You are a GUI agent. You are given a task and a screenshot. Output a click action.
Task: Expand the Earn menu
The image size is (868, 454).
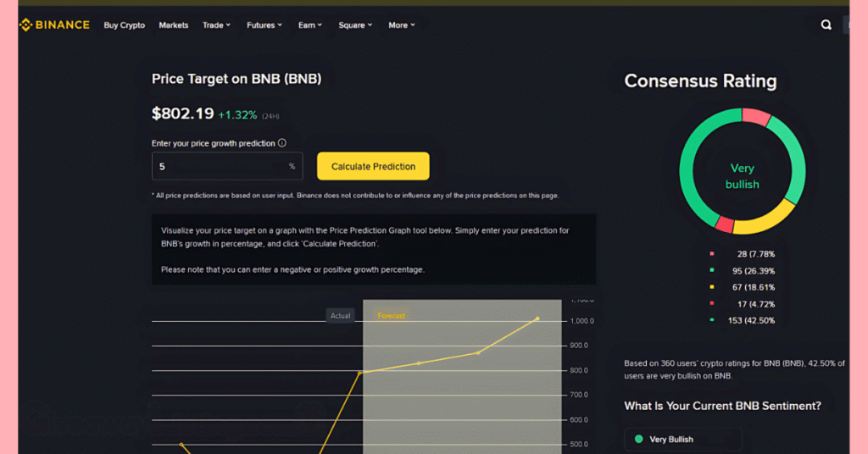click(310, 25)
